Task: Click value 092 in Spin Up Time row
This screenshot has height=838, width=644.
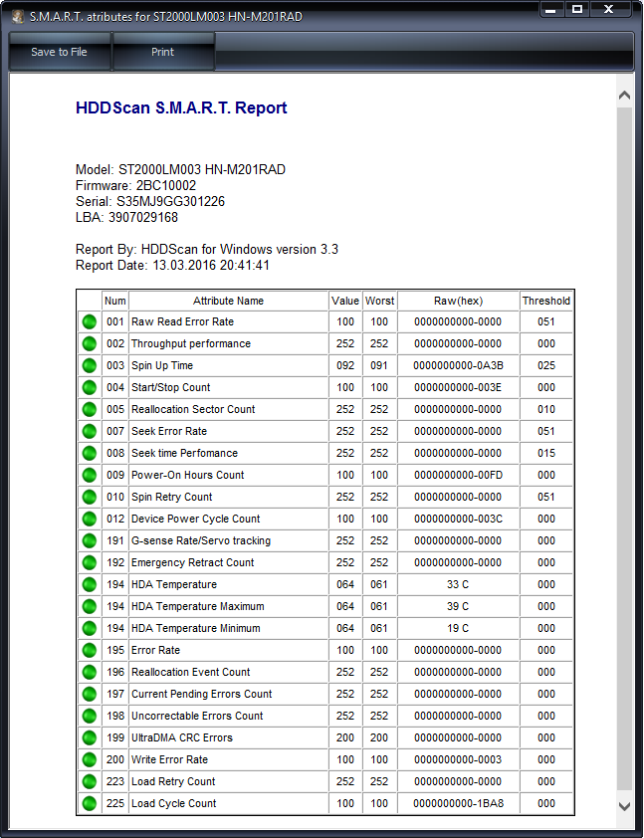Action: tap(345, 365)
